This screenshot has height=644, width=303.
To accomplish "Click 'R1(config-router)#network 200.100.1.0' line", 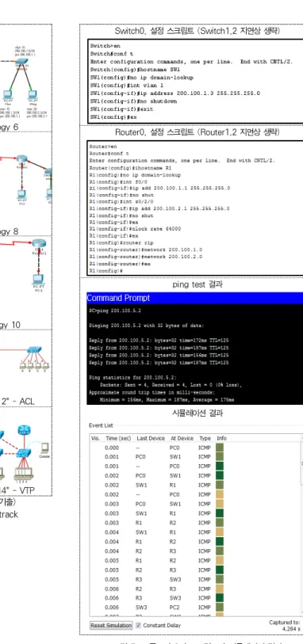I will coord(145,250).
